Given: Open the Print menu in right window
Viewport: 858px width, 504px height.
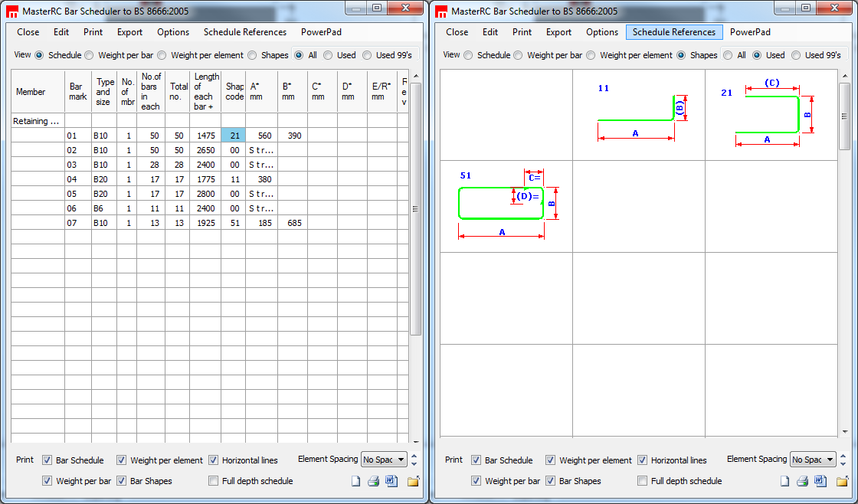Looking at the screenshot, I should pos(522,32).
